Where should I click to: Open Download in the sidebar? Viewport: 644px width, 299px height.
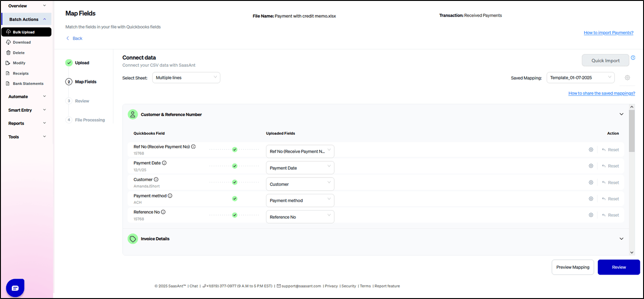(22, 42)
